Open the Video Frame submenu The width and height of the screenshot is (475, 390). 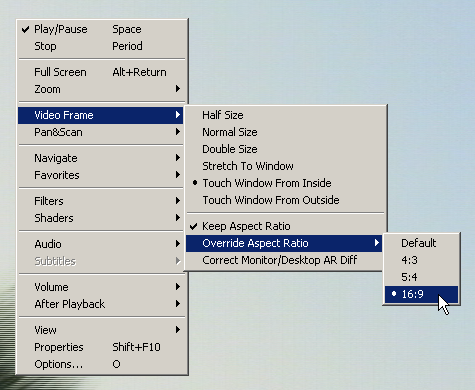pos(101,115)
